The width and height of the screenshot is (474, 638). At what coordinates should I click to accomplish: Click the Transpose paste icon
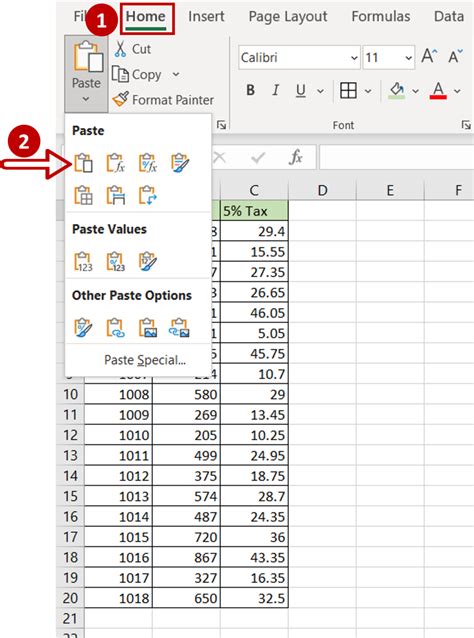[148, 195]
